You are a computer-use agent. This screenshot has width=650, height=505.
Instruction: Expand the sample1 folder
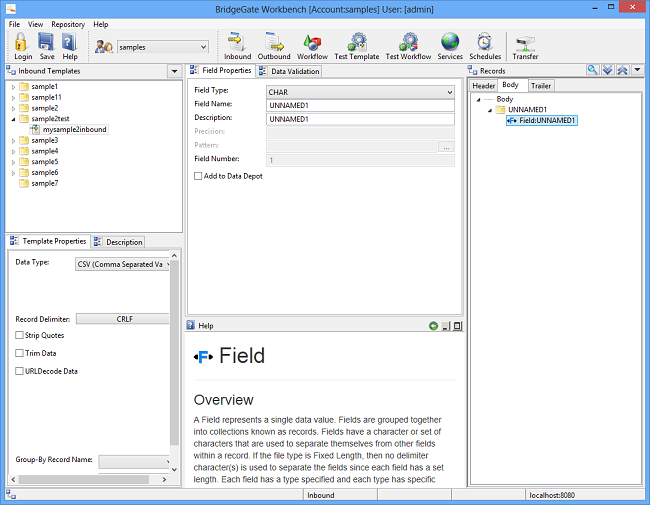pyautogui.click(x=13, y=87)
